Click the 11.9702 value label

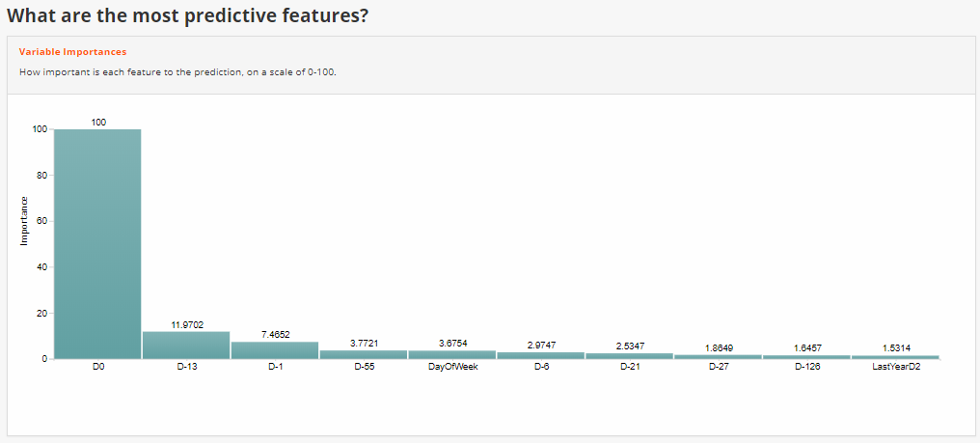pos(186,325)
